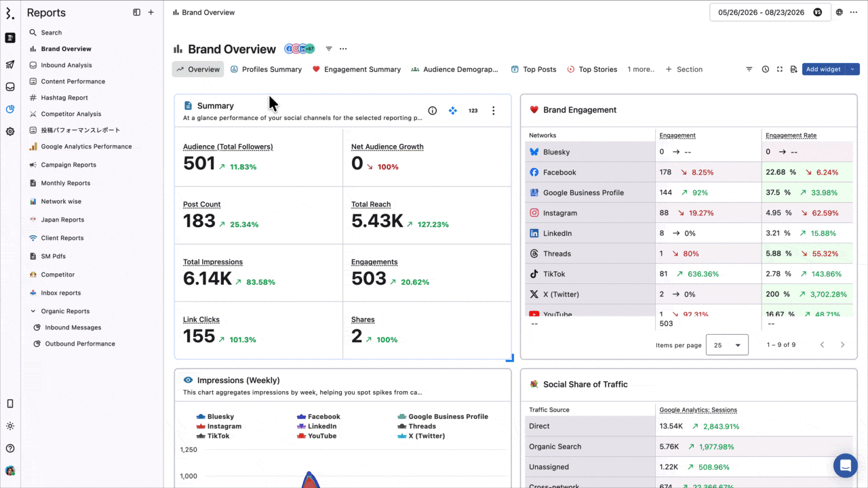Open the Summary widget info icon

(x=432, y=110)
